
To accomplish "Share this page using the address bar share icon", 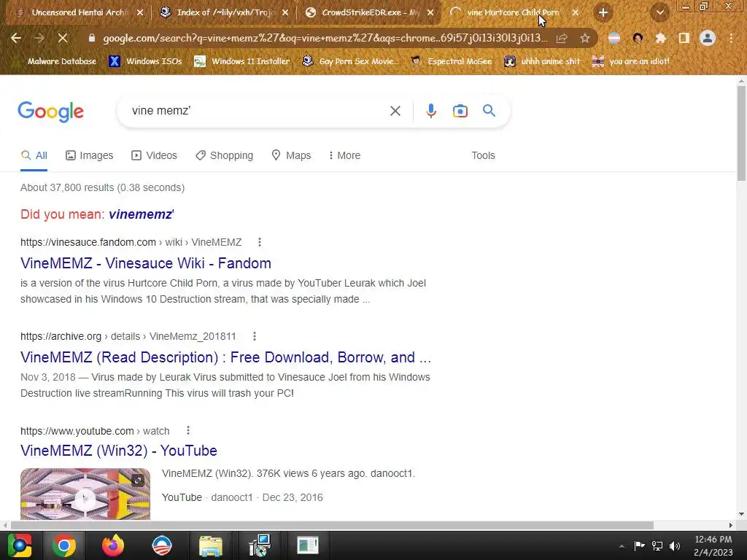I will (x=562, y=38).
